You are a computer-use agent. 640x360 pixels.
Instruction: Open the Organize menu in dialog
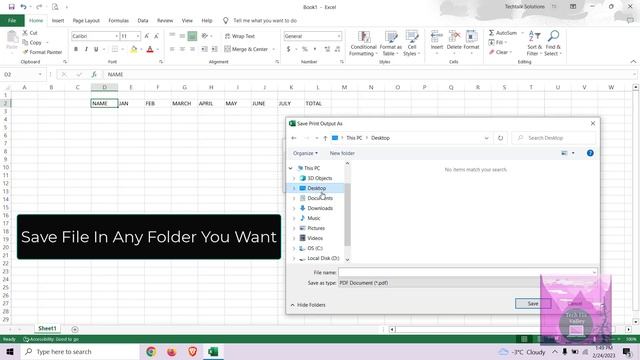point(305,153)
